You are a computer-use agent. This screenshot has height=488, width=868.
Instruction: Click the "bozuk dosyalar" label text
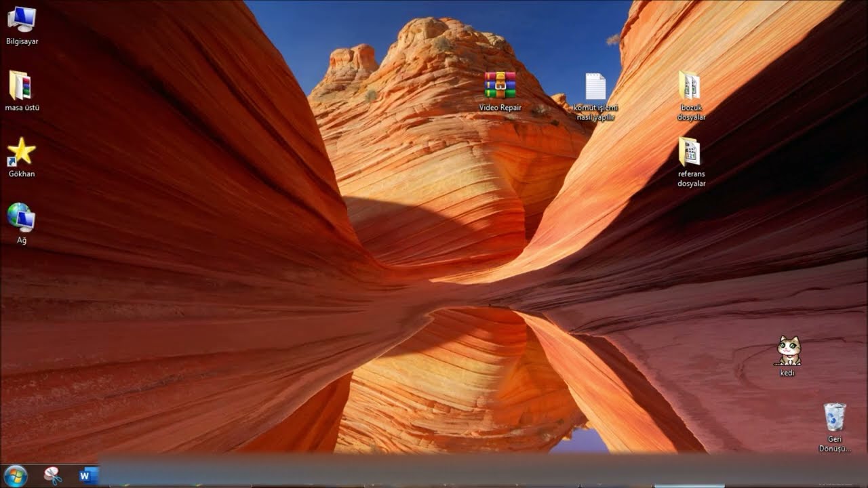pos(692,113)
